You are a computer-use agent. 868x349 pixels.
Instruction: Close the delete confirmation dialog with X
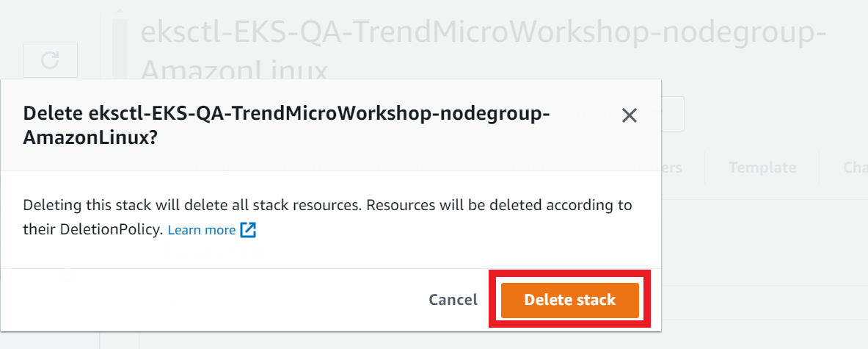pyautogui.click(x=630, y=115)
